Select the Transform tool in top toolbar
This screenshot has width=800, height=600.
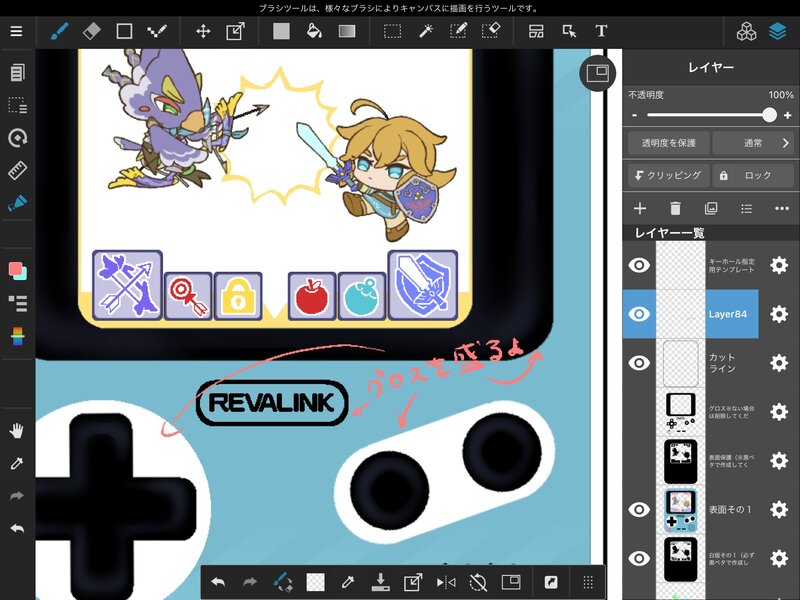click(235, 31)
